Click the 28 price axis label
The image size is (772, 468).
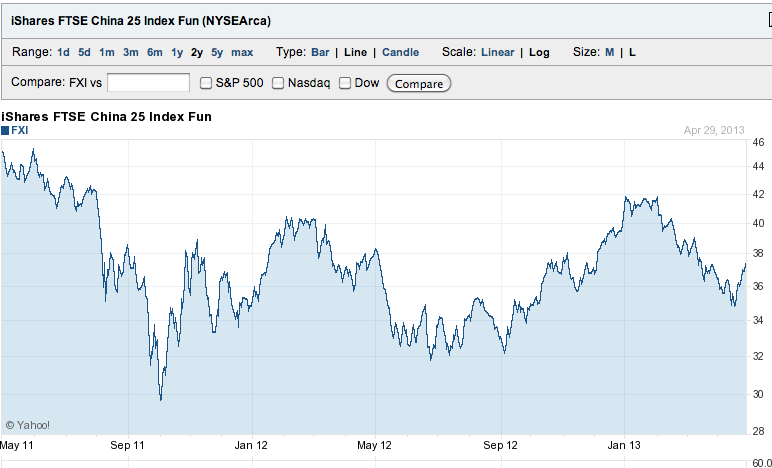[758, 432]
